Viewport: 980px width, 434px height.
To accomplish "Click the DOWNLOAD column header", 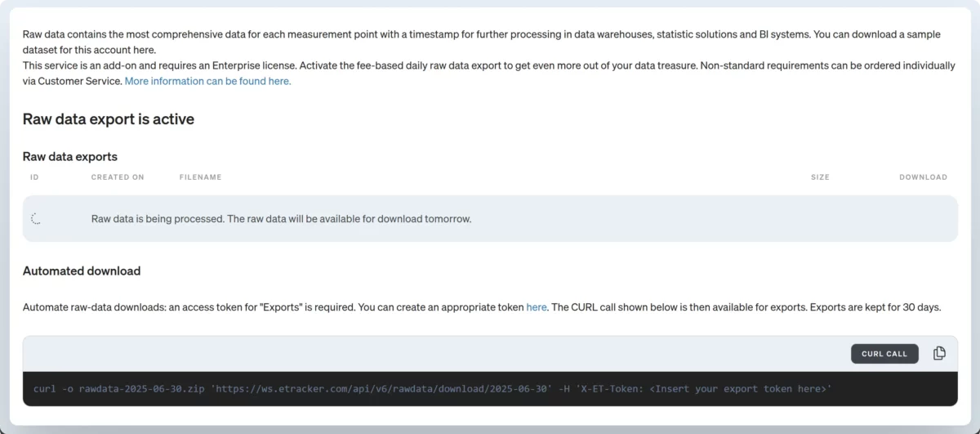I will coord(924,177).
